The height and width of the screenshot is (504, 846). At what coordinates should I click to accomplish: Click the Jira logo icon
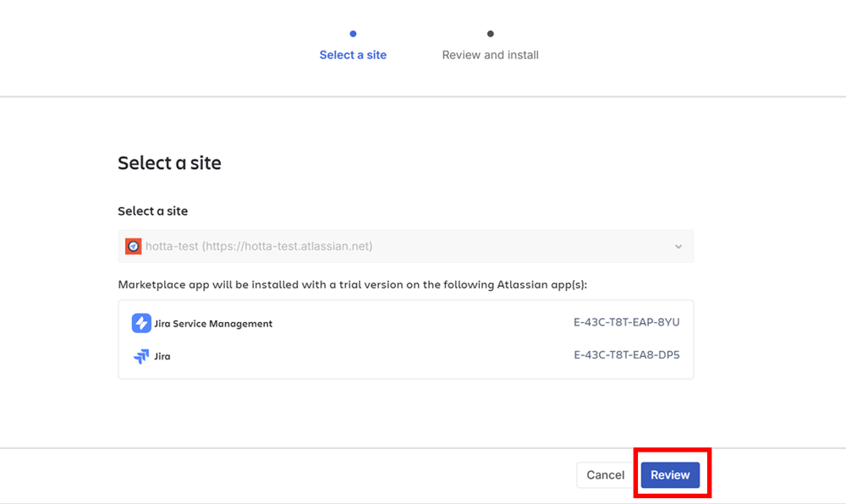point(140,356)
